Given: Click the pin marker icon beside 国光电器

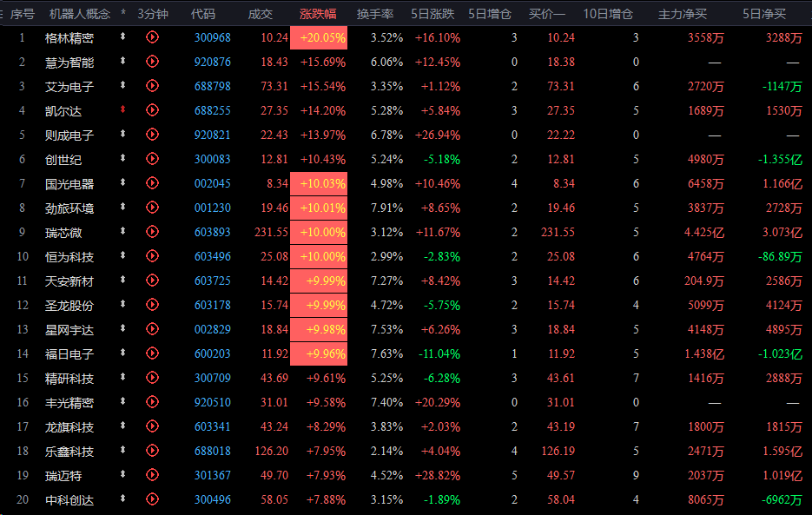Looking at the screenshot, I should [x=122, y=182].
